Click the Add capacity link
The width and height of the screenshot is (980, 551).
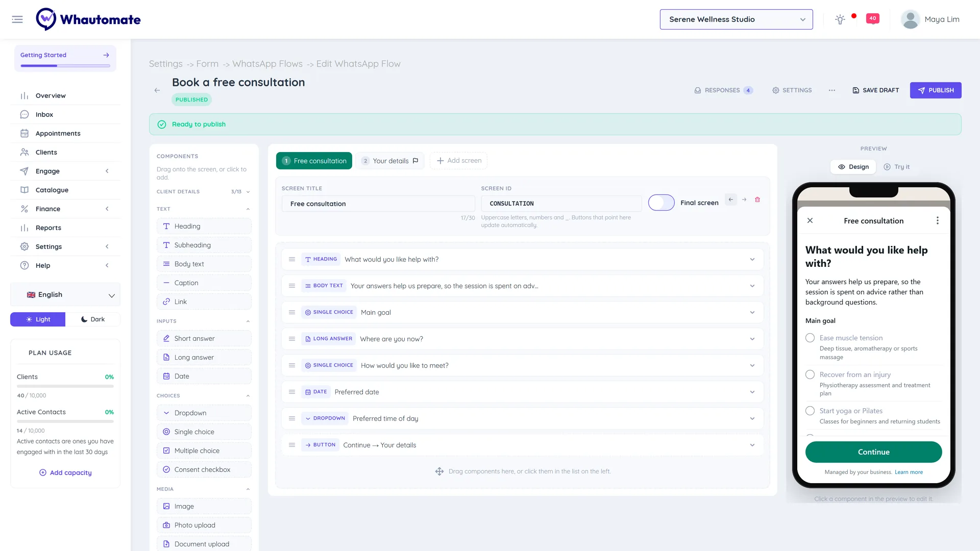click(x=65, y=473)
